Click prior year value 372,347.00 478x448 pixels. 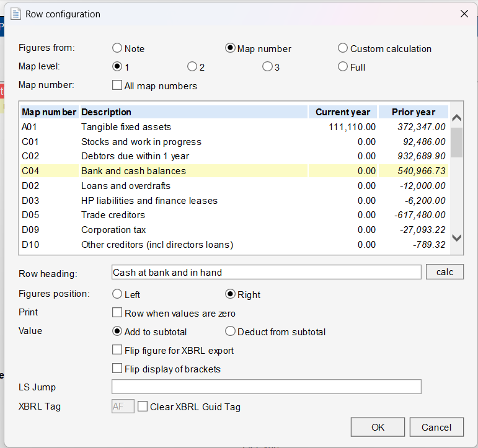pyautogui.click(x=422, y=127)
